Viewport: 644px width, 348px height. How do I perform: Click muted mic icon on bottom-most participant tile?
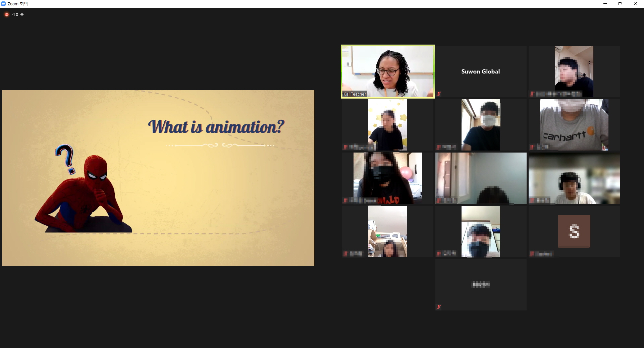point(438,307)
